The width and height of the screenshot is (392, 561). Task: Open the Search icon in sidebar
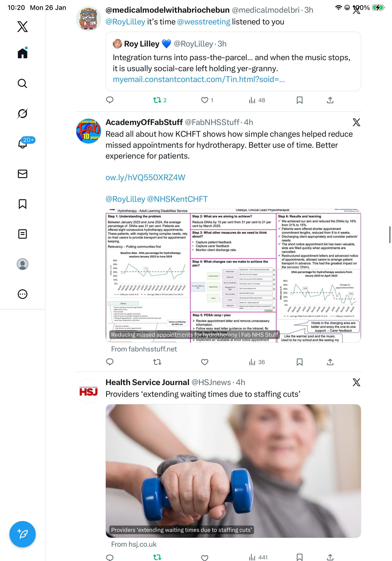(x=23, y=83)
